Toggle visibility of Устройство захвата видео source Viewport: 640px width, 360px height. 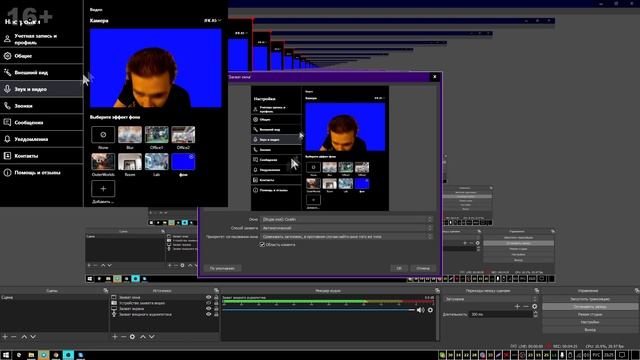pyautogui.click(x=209, y=303)
